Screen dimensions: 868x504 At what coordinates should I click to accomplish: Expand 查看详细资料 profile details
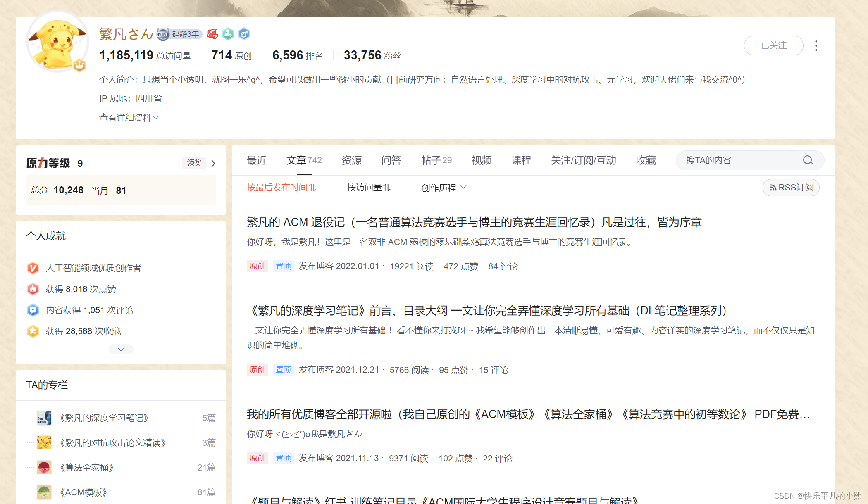pyautogui.click(x=129, y=118)
